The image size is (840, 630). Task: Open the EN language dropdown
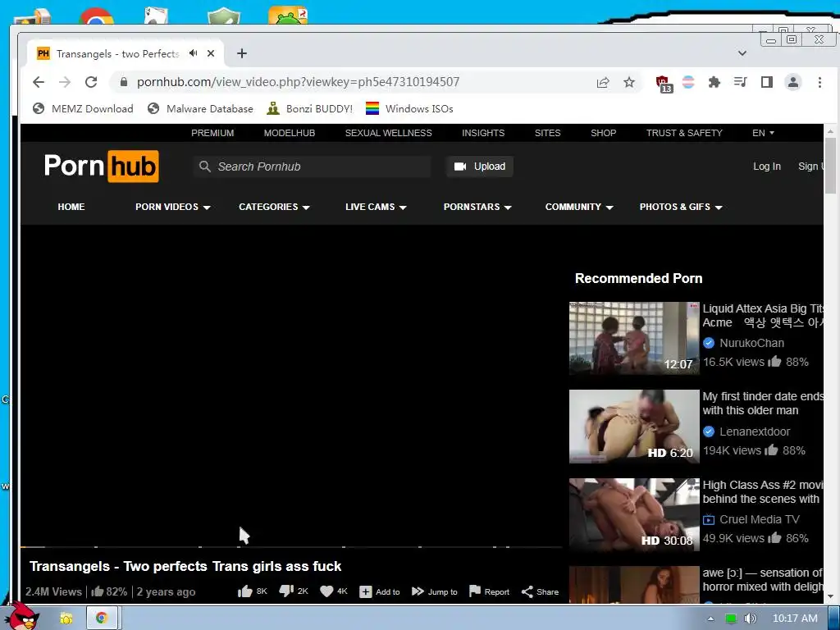(x=763, y=133)
